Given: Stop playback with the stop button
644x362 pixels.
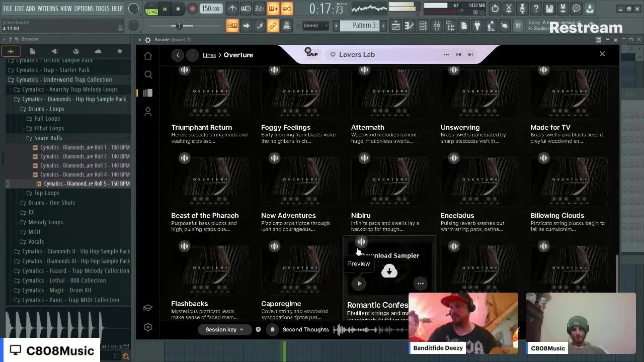Looking at the screenshot, I should 178,9.
